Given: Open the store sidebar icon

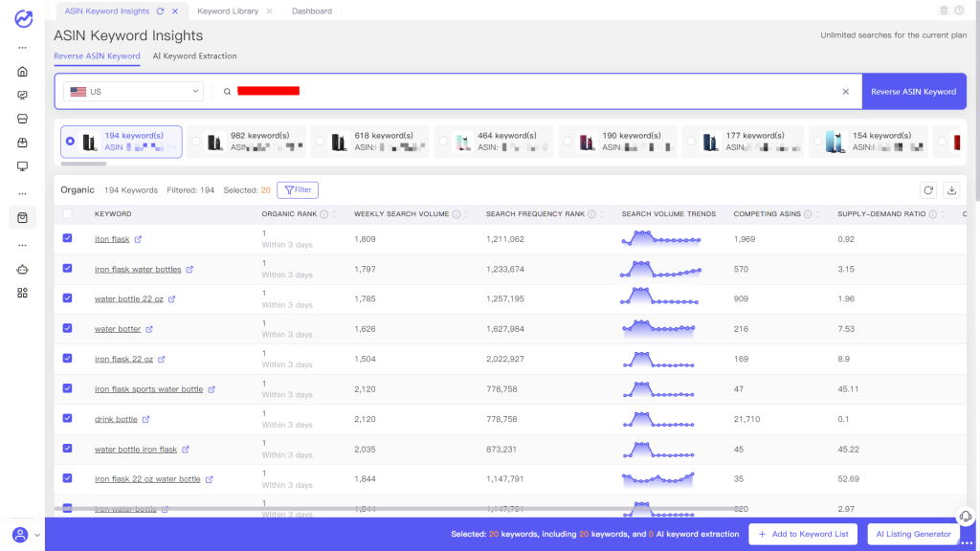Looking at the screenshot, I should coord(23,119).
